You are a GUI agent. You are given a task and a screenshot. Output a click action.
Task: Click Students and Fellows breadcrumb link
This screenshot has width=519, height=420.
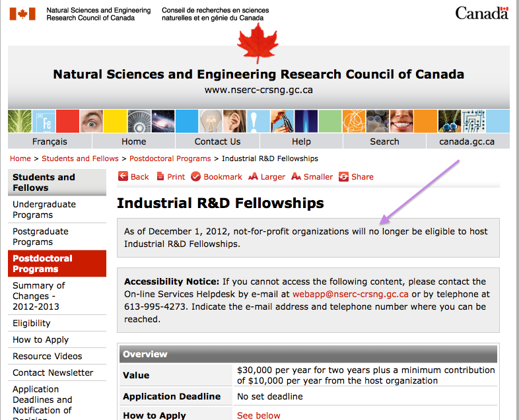80,158
